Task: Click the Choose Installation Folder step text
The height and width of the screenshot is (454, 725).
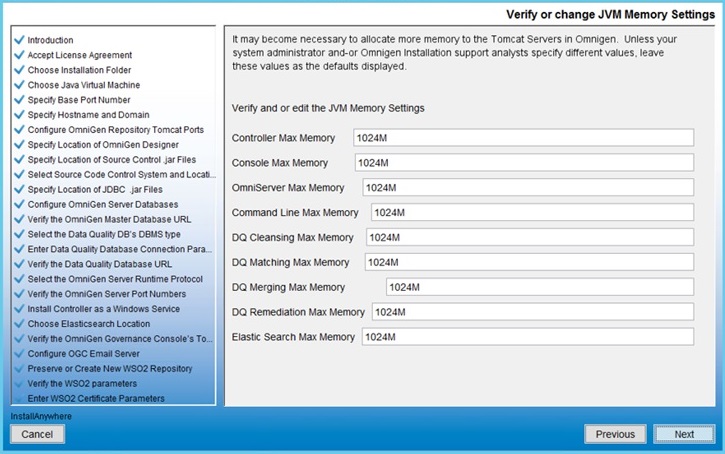Action: pos(79,70)
